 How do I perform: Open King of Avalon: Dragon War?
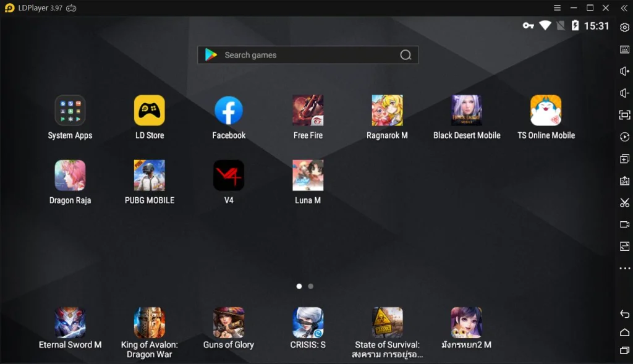coord(150,323)
